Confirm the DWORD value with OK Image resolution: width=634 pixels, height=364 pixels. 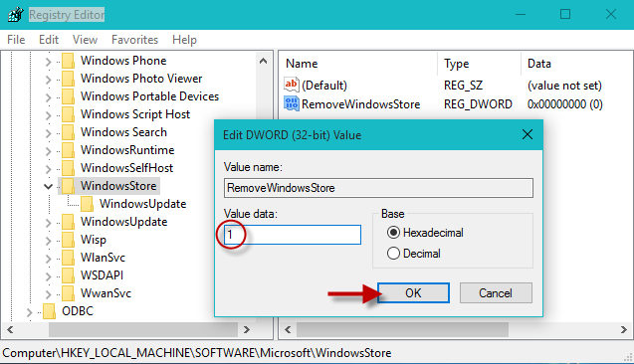coord(413,292)
